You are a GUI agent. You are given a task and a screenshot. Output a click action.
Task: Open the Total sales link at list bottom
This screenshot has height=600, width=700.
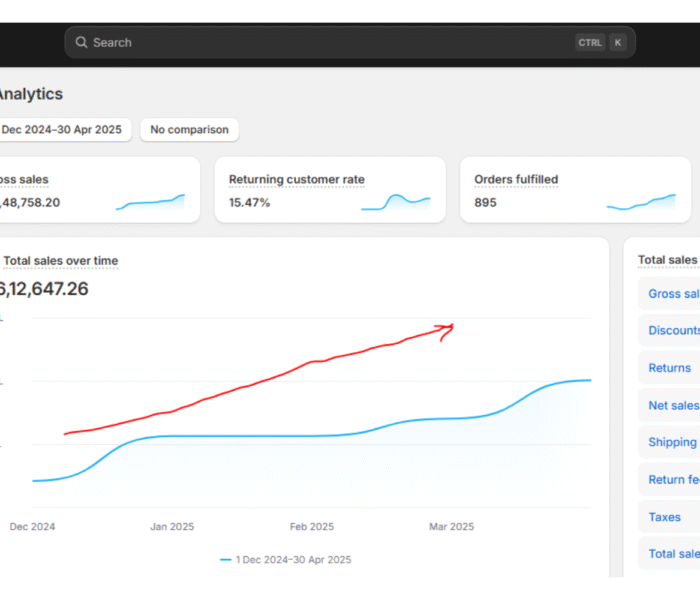click(x=669, y=554)
